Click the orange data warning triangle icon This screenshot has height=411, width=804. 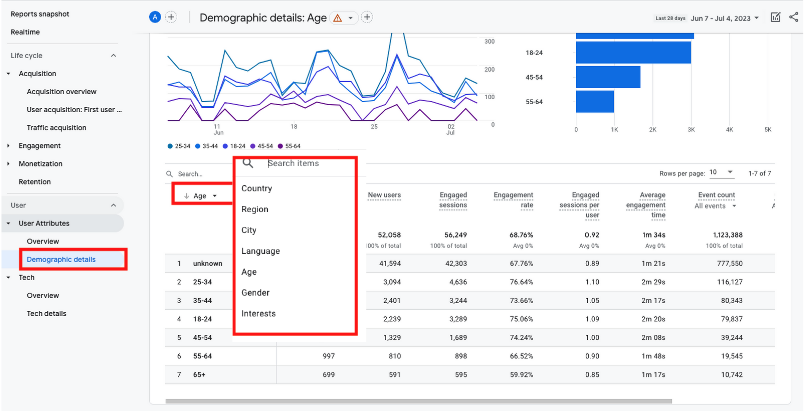(337, 17)
